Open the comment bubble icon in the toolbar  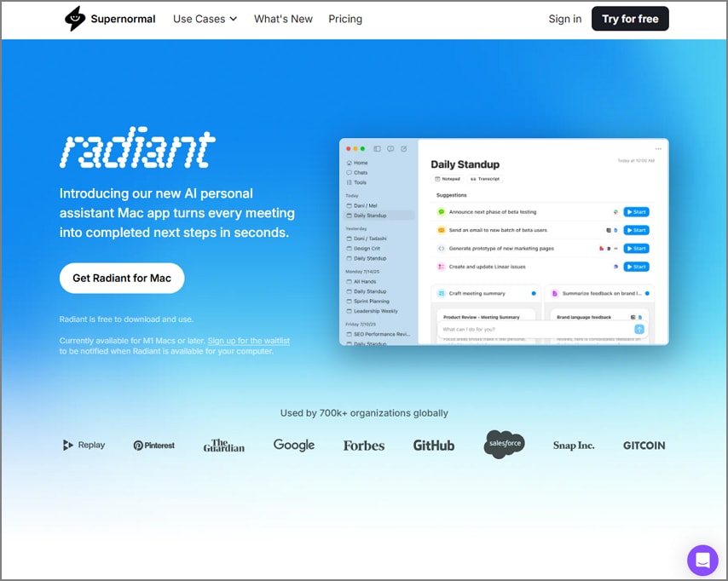(390, 148)
